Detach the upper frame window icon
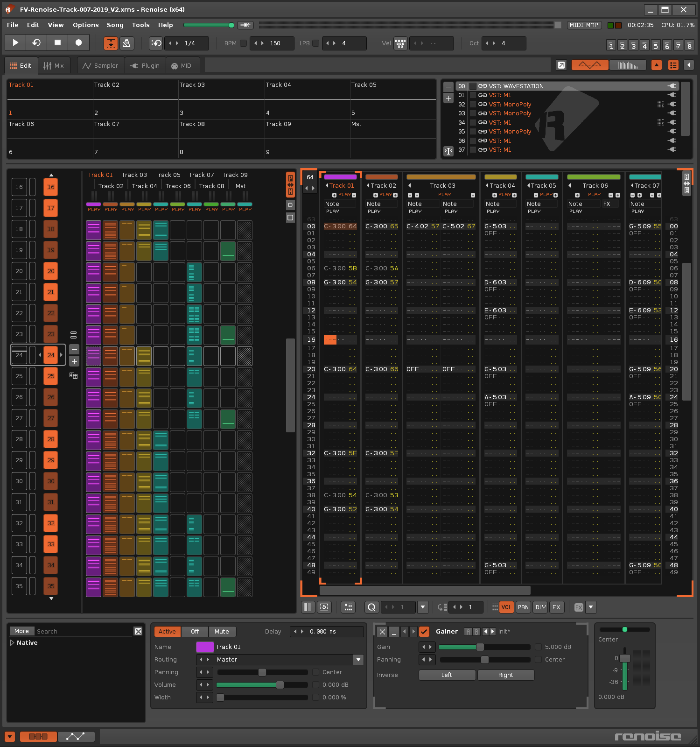Screen dimensions: 700x747 pyautogui.click(x=561, y=65)
